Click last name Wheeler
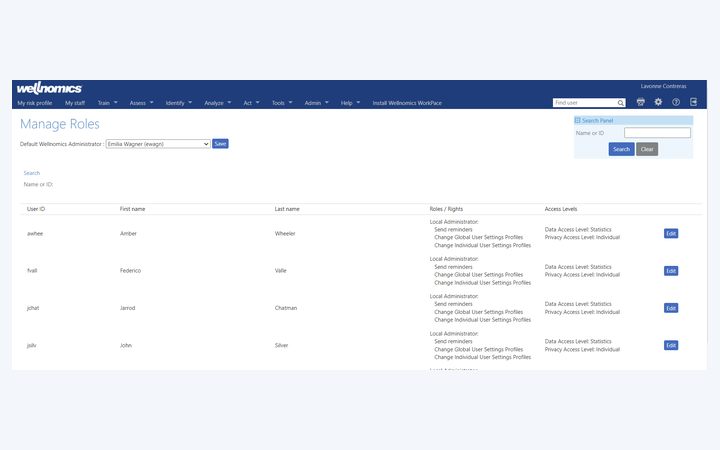 point(285,234)
